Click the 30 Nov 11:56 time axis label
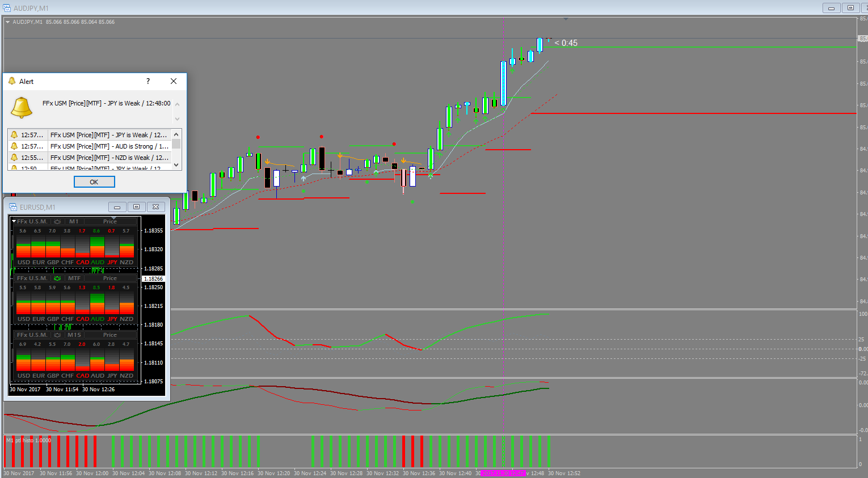Screen dimensions: 868x478 pos(56,473)
